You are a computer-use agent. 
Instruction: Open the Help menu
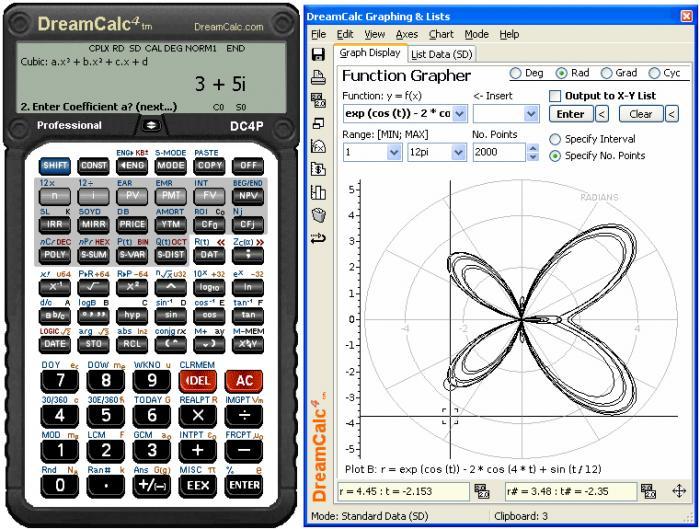click(x=509, y=34)
